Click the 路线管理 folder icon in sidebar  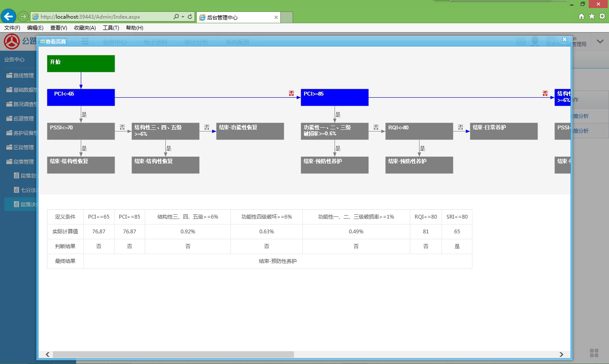(9, 75)
